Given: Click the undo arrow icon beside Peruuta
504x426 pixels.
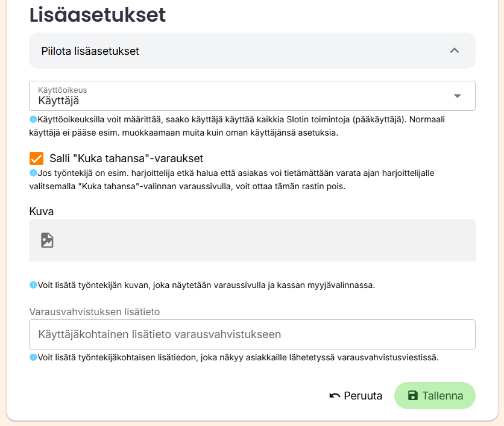Looking at the screenshot, I should click(x=335, y=396).
